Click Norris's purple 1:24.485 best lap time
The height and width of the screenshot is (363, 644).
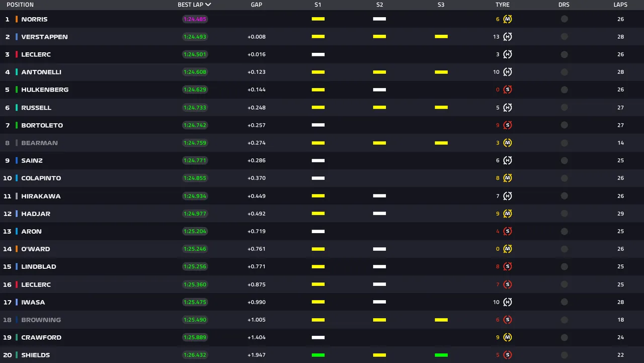pyautogui.click(x=195, y=19)
